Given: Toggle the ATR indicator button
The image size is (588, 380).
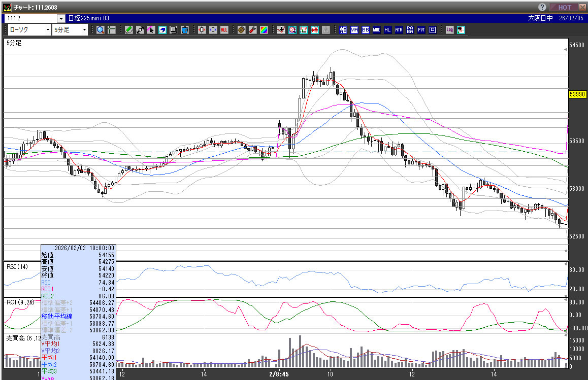Looking at the screenshot, I should 399,30.
